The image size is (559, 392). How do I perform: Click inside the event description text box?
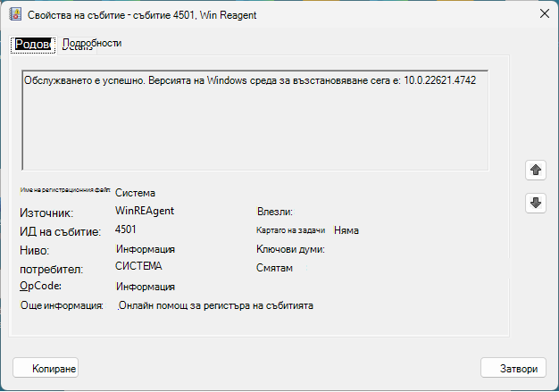(254, 121)
